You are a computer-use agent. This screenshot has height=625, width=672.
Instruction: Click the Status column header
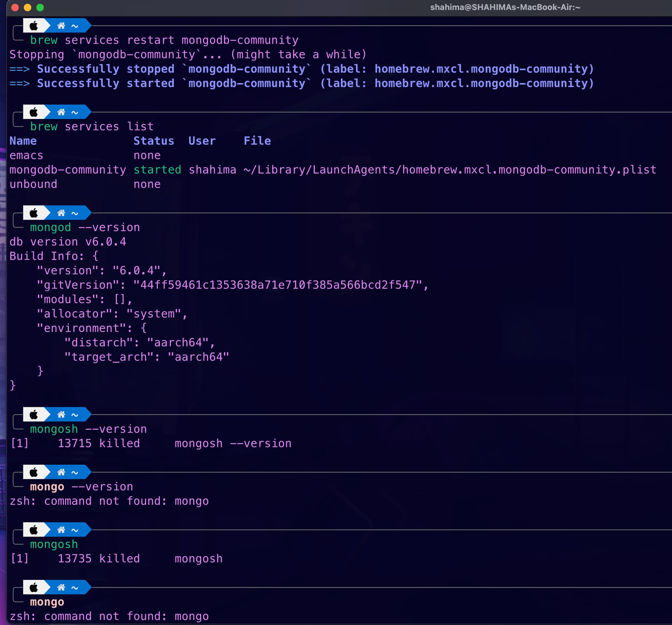pos(154,141)
